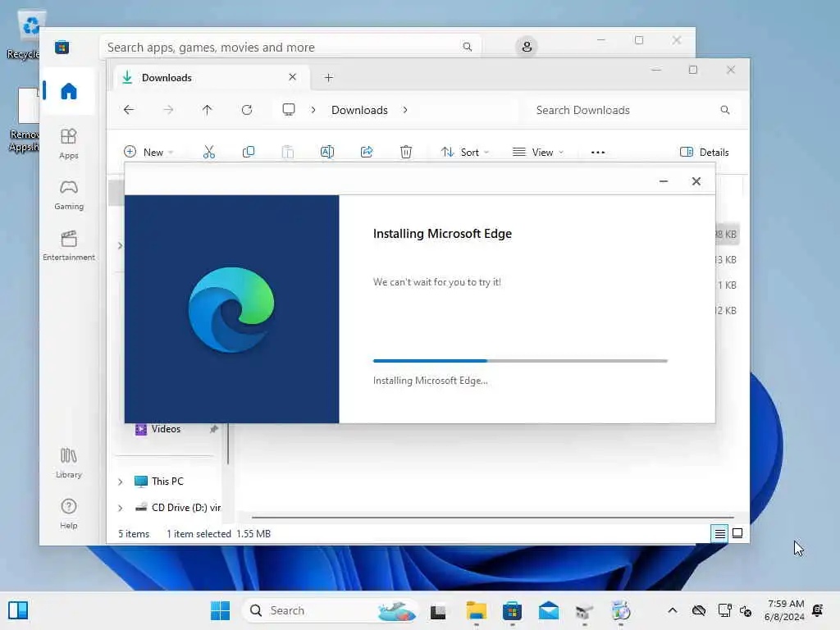Screen dimensions: 840x630
Task: Close the Edge installer dialog
Action: tap(696, 181)
